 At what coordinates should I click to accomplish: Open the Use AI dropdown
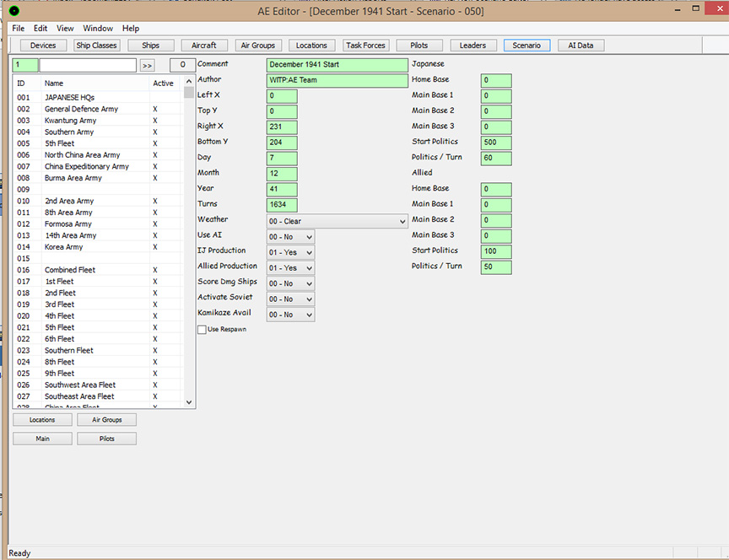tap(290, 237)
